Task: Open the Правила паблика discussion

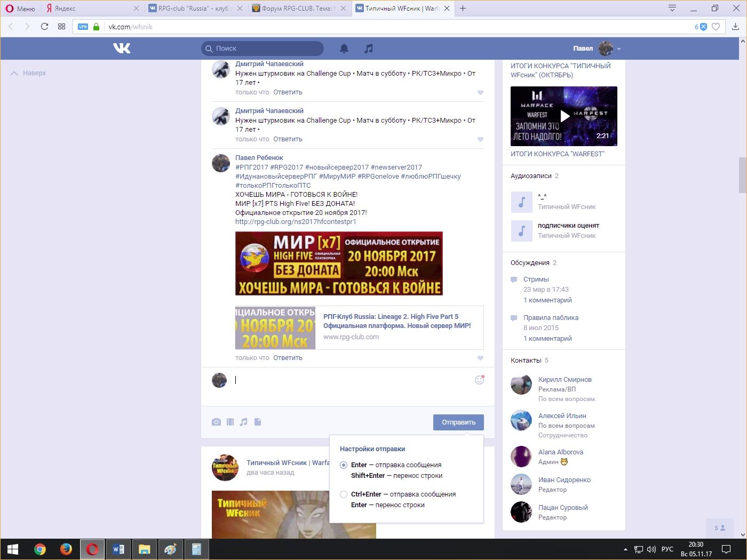Action: (x=551, y=318)
